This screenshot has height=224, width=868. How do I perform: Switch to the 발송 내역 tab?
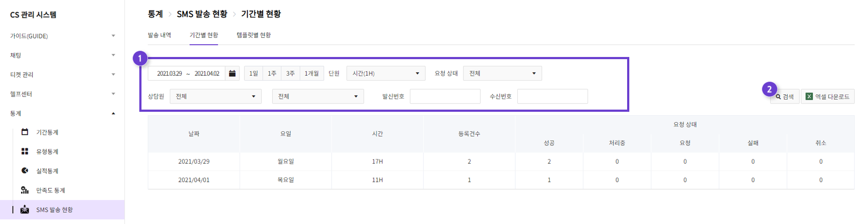[x=159, y=35]
